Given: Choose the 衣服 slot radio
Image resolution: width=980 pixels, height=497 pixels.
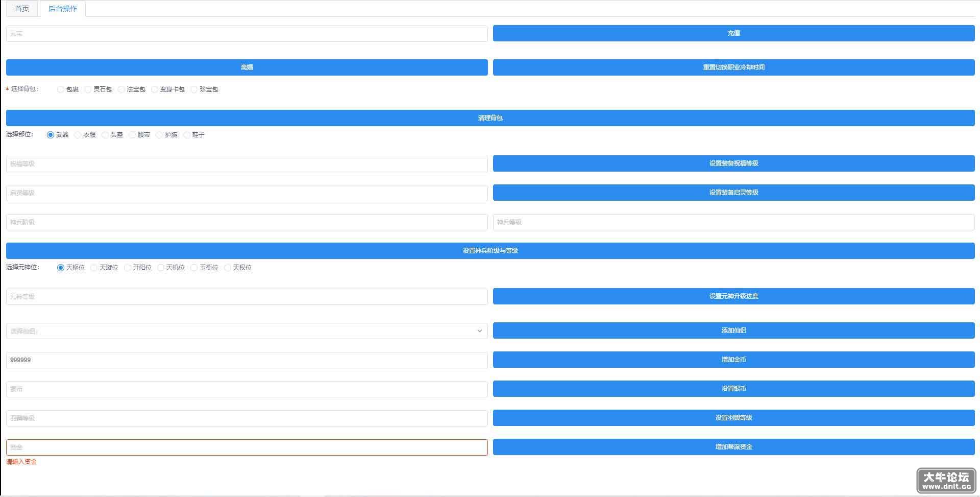Looking at the screenshot, I should (x=78, y=135).
